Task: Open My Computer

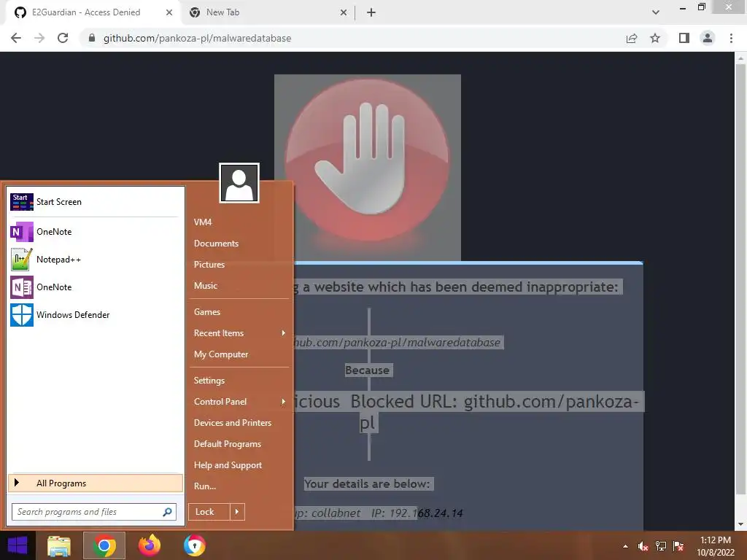Action: [220, 354]
